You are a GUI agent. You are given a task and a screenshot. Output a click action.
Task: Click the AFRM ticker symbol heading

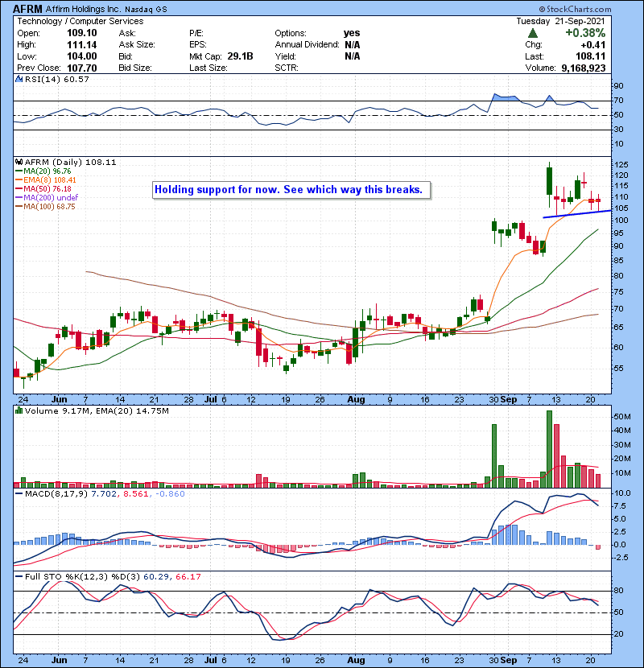[29, 8]
